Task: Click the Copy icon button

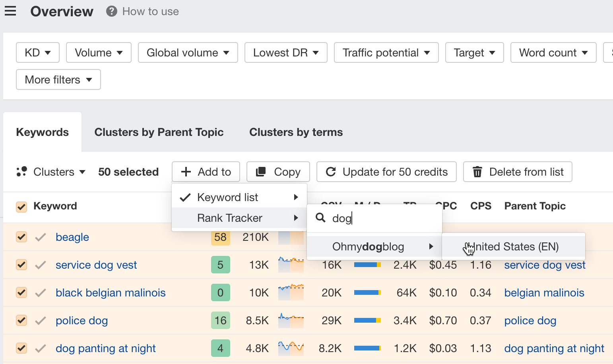Action: 261,171
